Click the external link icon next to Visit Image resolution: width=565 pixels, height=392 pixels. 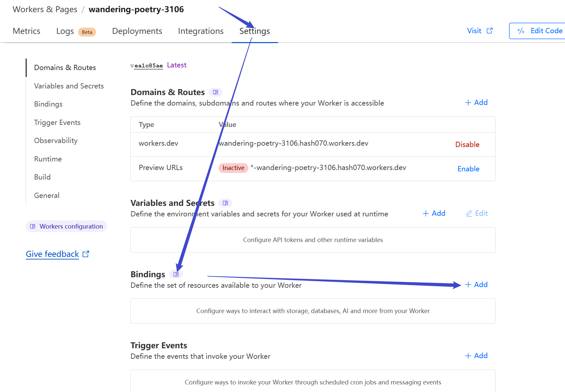click(x=490, y=31)
